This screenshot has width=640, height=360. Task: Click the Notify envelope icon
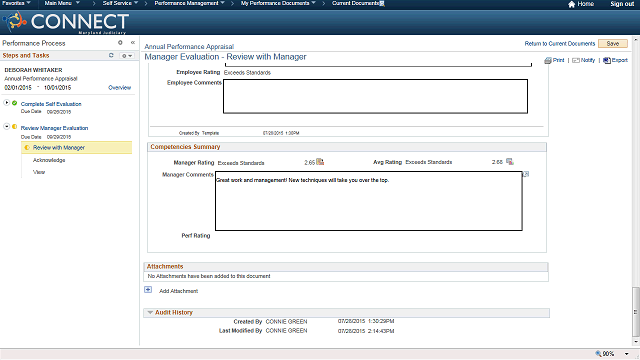576,60
